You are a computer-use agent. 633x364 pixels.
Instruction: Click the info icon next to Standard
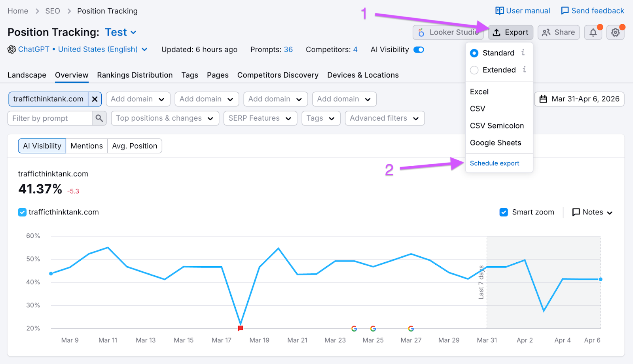click(x=523, y=52)
